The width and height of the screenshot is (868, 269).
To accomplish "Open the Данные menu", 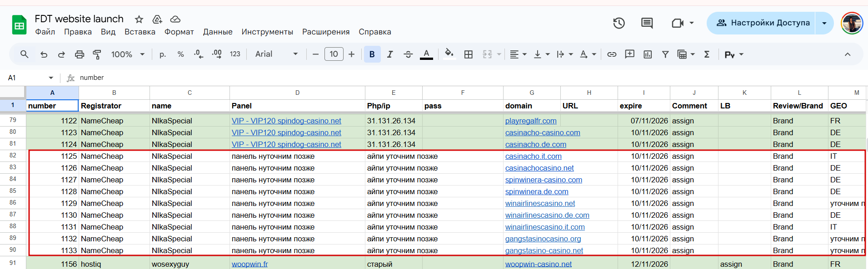I will click(x=218, y=32).
